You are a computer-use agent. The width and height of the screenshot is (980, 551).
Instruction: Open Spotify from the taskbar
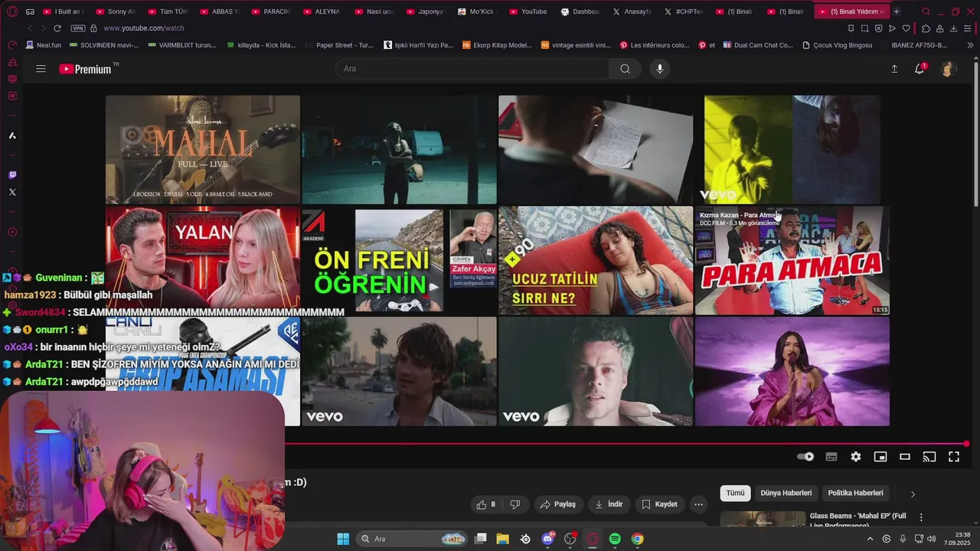click(615, 539)
